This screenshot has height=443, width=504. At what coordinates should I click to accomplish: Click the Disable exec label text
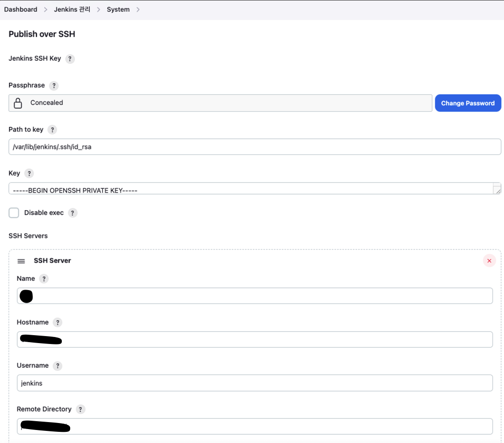44,212
